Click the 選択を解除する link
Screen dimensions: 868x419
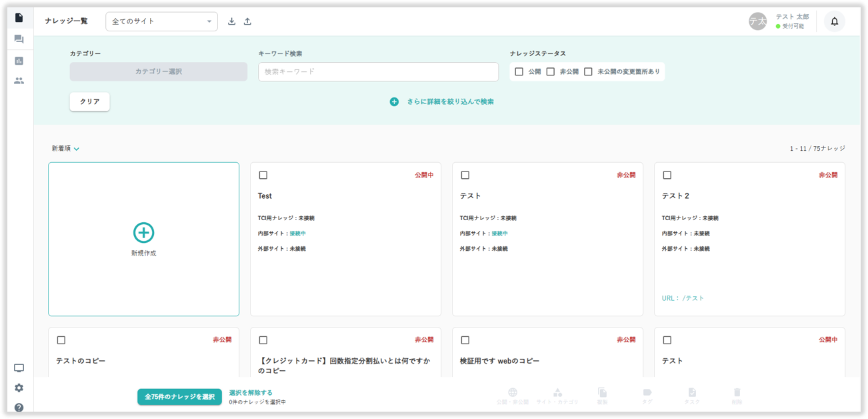click(251, 392)
